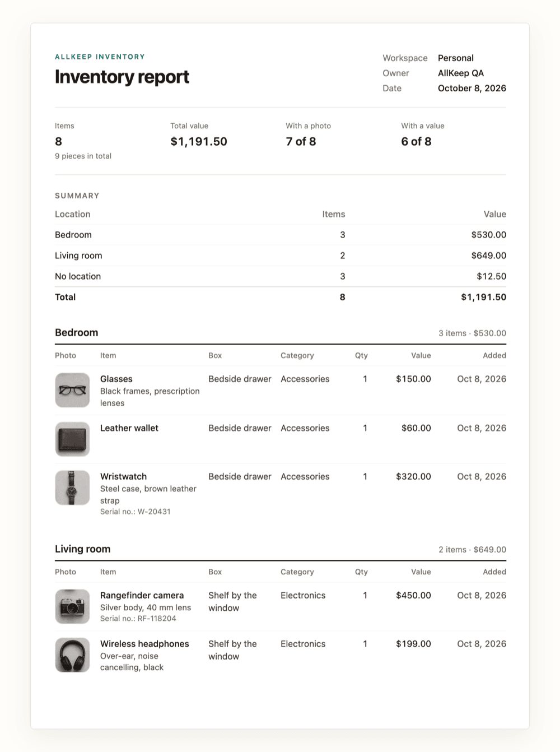Image resolution: width=560 pixels, height=752 pixels.
Task: Select Over-ear, noise cancelling, black description
Action: 132,662
